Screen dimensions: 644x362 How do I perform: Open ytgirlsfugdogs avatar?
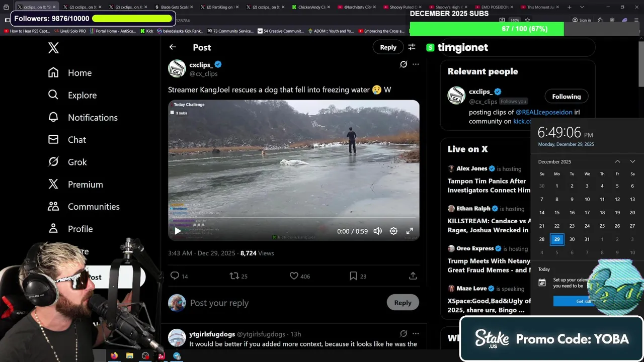177,338
